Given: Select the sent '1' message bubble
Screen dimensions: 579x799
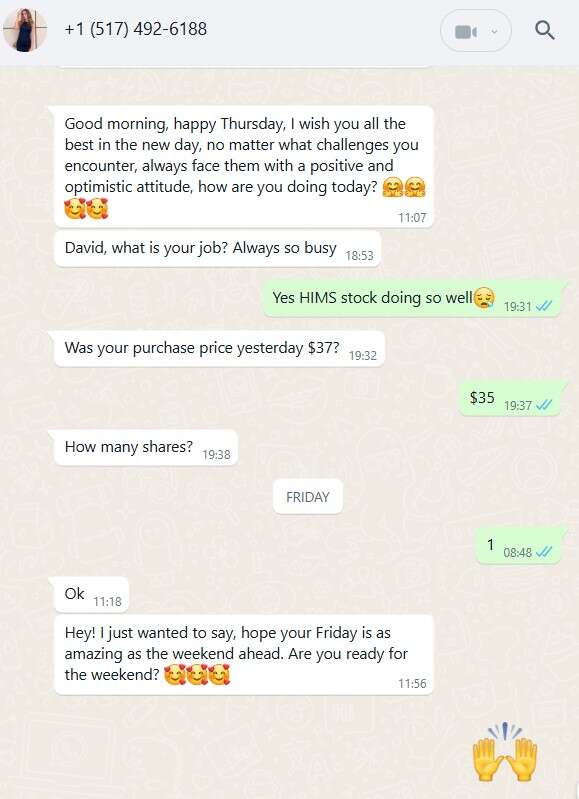Looking at the screenshot, I should (x=518, y=546).
